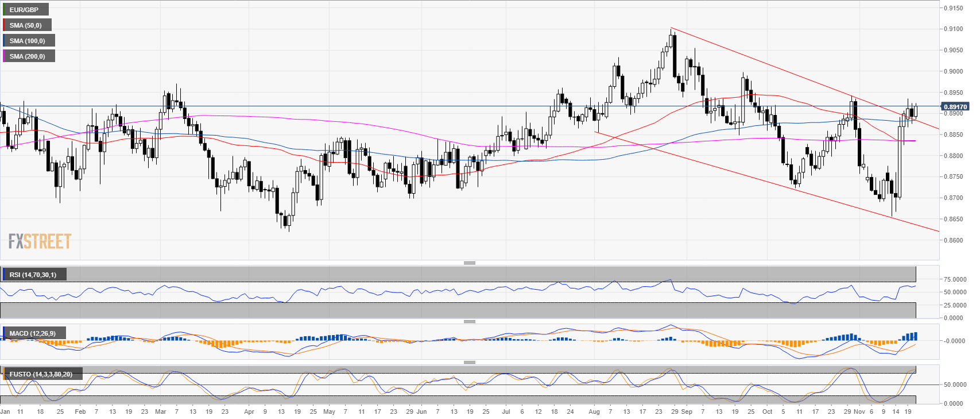Click the current price tag 0.89170
980x419 pixels.
click(x=955, y=107)
